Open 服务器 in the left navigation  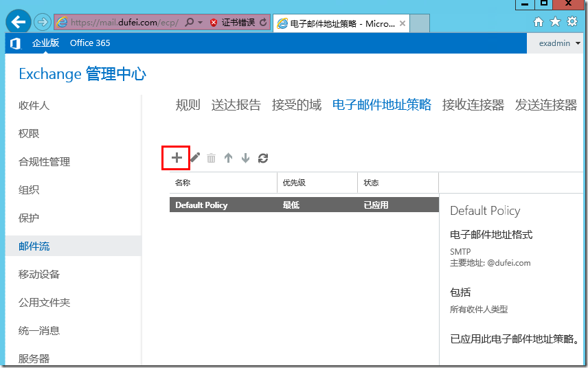click(34, 358)
